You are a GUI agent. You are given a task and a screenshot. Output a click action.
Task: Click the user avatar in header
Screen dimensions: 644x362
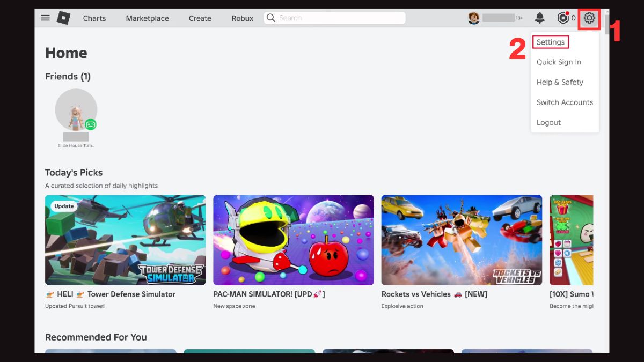[473, 18]
